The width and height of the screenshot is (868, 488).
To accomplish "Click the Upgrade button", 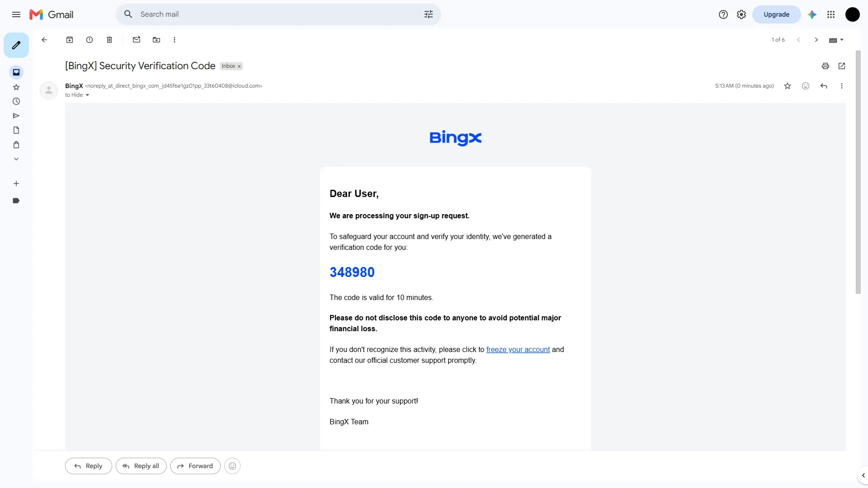I will pyautogui.click(x=776, y=14).
